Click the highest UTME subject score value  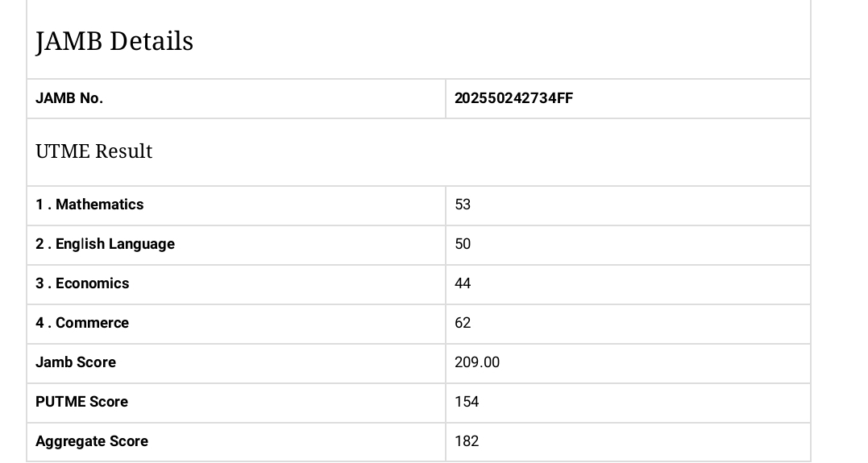click(x=463, y=323)
